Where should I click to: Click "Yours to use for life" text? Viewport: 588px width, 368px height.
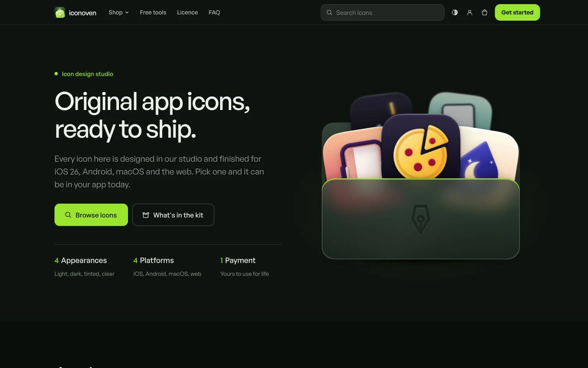pyautogui.click(x=244, y=274)
